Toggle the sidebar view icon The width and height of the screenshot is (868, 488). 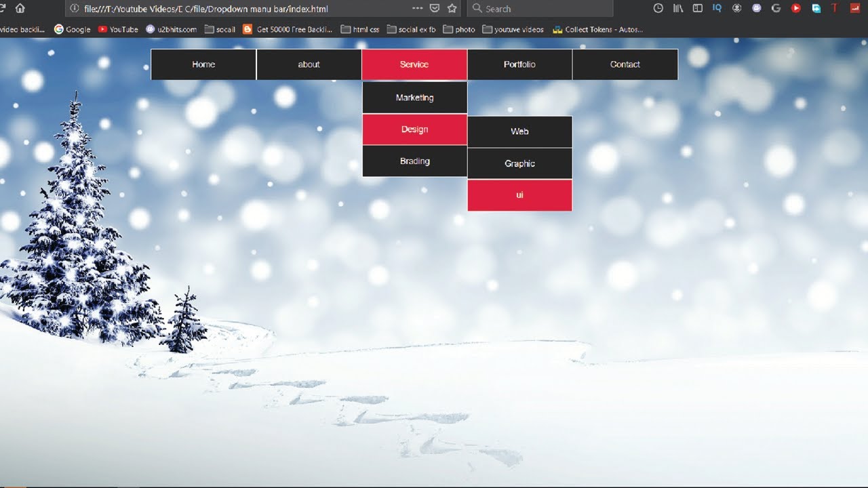tap(698, 8)
